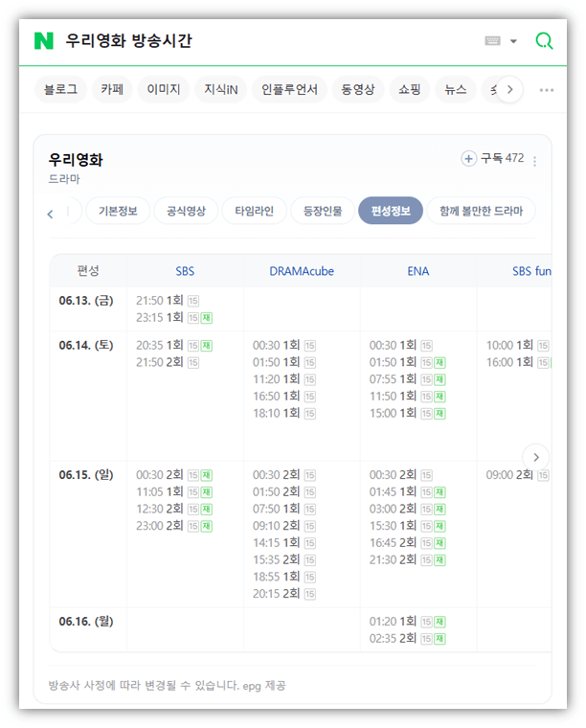Click ENA 01:20 1회 entry on 06.16
Screen dimensions: 586x728
[x=407, y=622]
